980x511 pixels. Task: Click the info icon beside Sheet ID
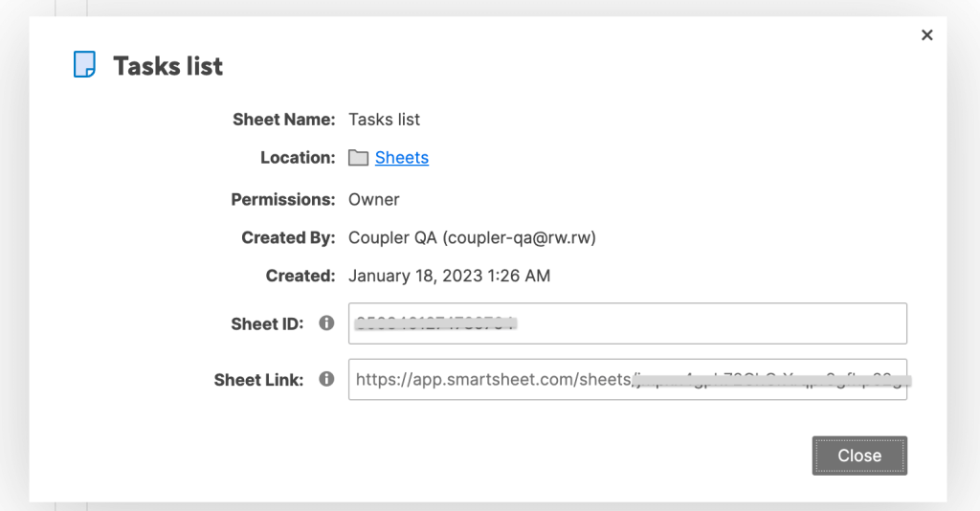pos(326,323)
